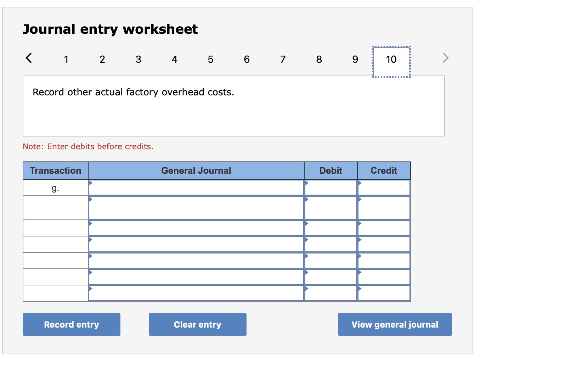588x368 pixels.
Task: Switch to transaction 7
Action: tap(283, 60)
